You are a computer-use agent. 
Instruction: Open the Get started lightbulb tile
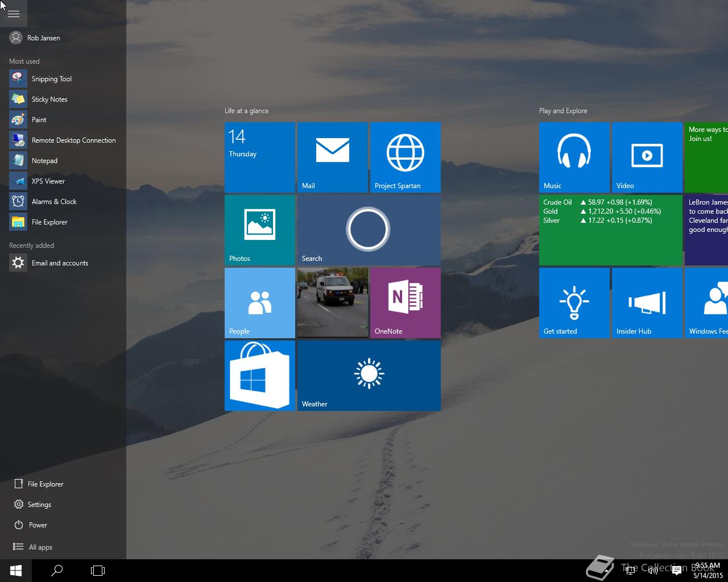coord(574,303)
